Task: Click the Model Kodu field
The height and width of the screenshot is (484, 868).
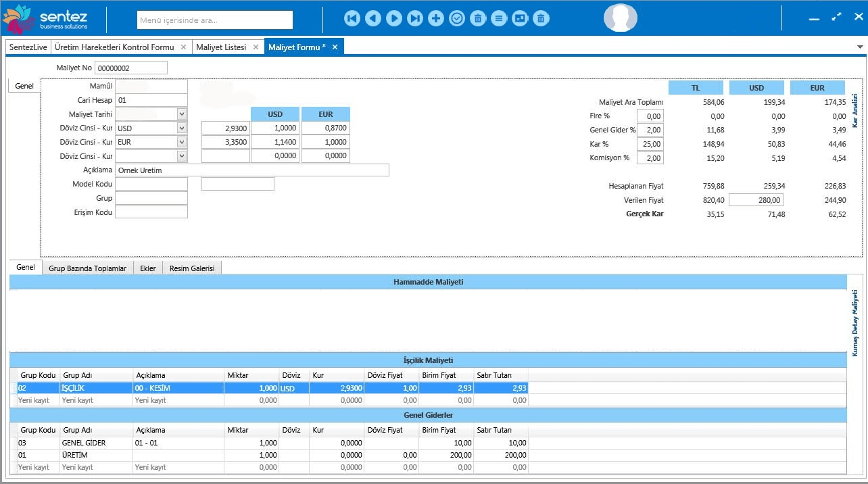Action: (151, 184)
